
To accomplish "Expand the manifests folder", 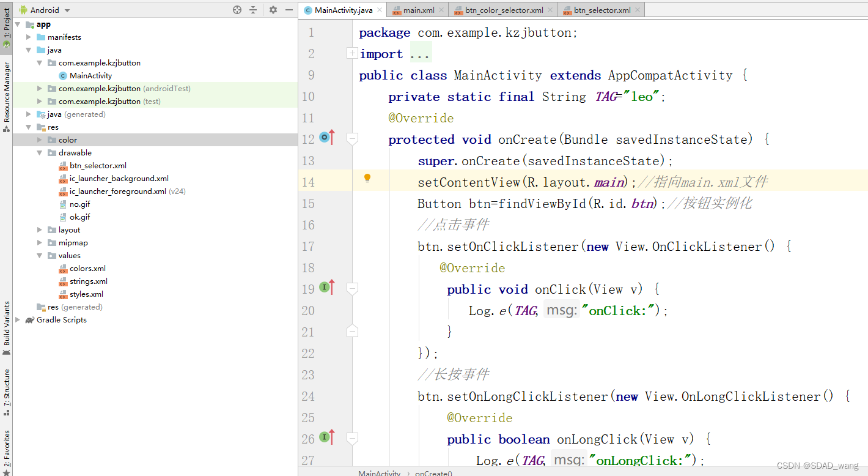I will click(29, 37).
